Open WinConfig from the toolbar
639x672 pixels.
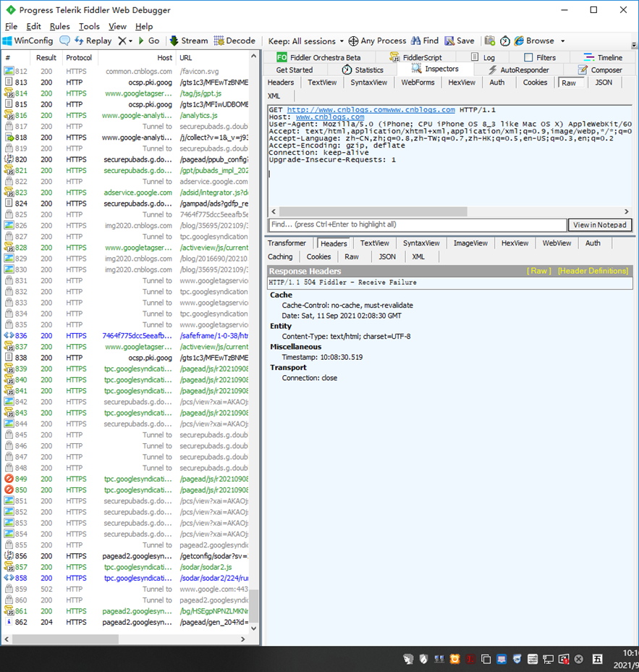(x=27, y=41)
